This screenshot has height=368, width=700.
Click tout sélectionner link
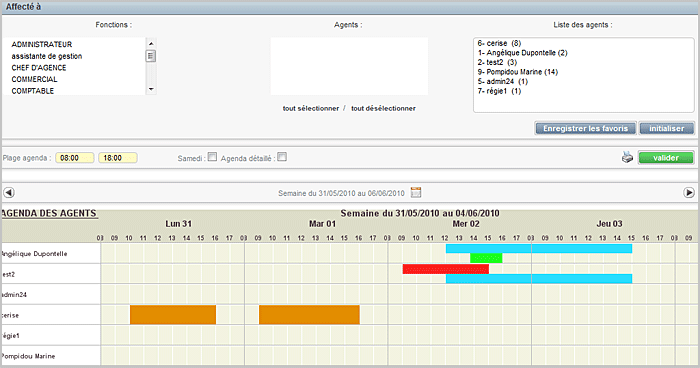point(311,109)
